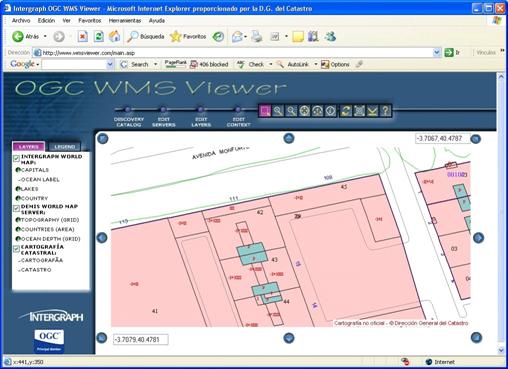Click the second magnifier tool before the crosshair icon
Screen dimensions: 508x369
pos(291,111)
